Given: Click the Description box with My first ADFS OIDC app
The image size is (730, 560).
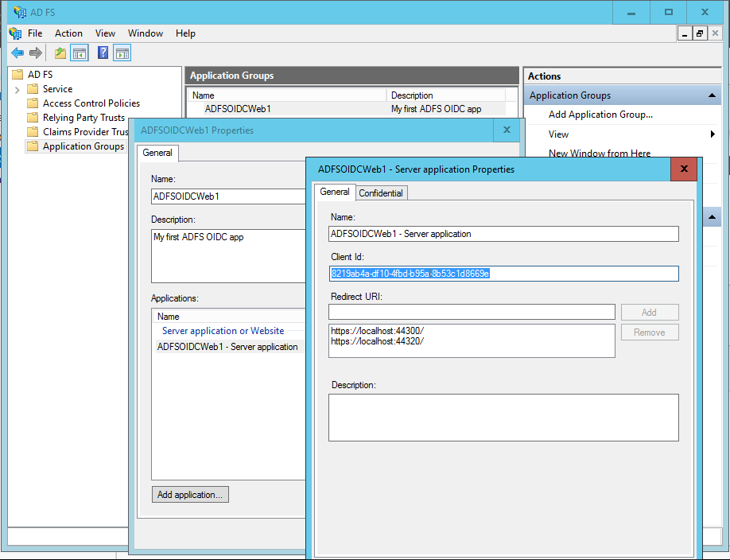Looking at the screenshot, I should 228,256.
